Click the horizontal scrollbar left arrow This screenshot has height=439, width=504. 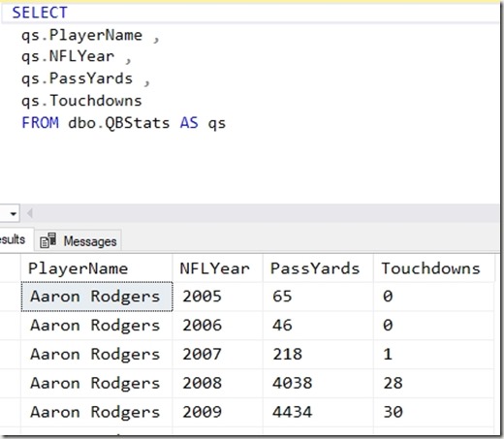pos(30,213)
